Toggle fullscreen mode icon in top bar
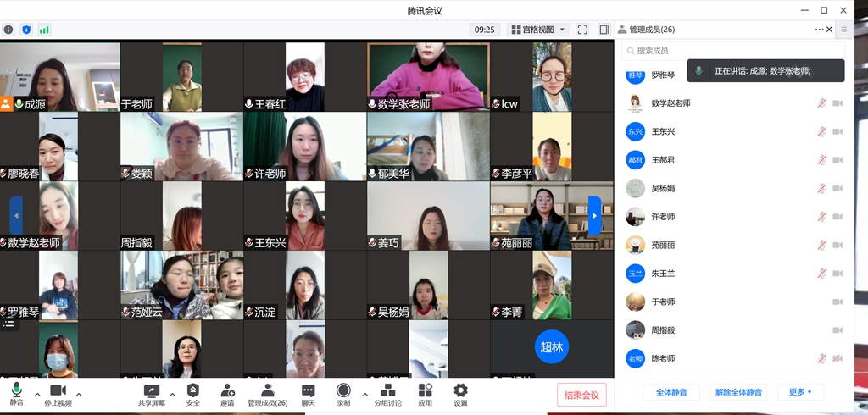The height and width of the screenshot is (415, 868). [x=582, y=30]
